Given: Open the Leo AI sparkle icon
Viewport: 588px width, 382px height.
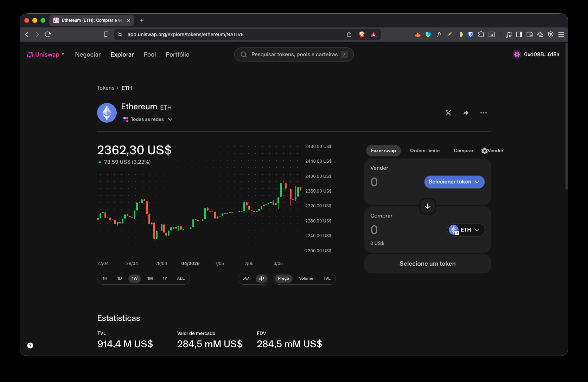Looking at the screenshot, I should (540, 34).
